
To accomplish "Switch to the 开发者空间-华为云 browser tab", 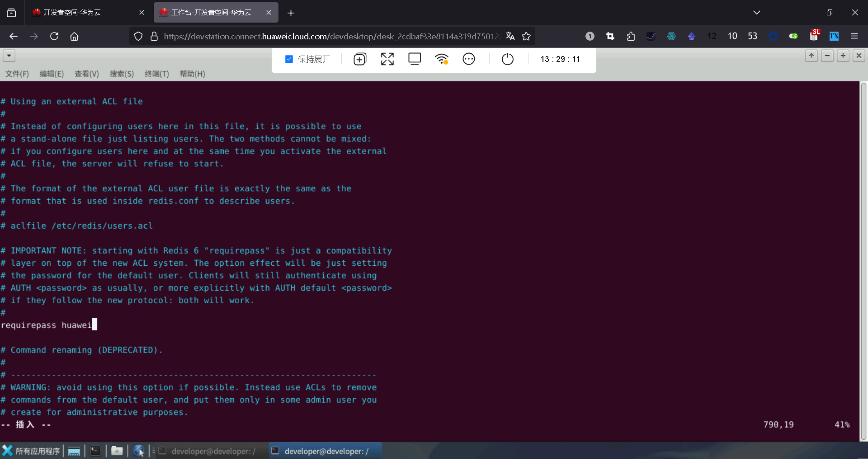I will coord(88,13).
